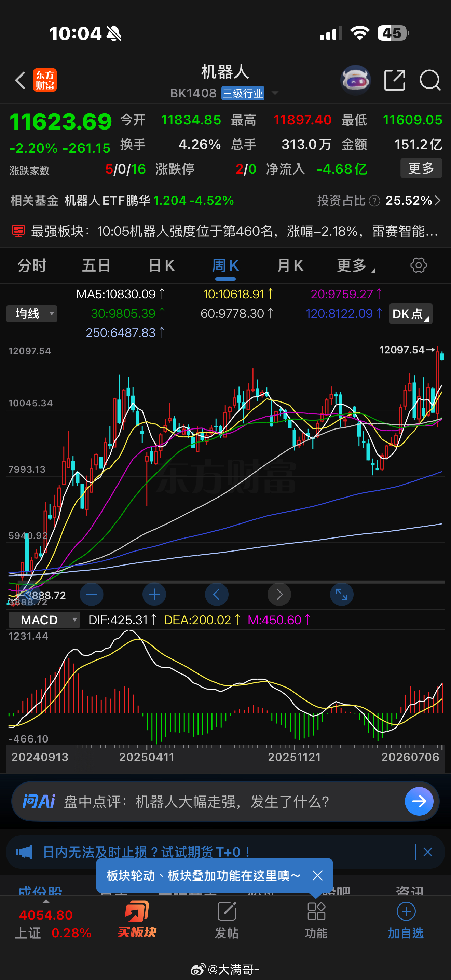This screenshot has width=451, height=980.
Task: Open the 均线 indicator dropdown
Action: point(32,314)
